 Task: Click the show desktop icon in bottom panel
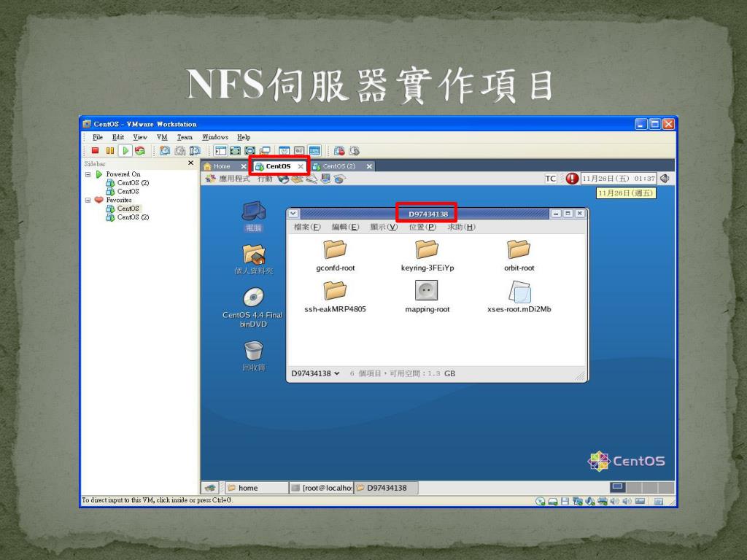(x=210, y=488)
